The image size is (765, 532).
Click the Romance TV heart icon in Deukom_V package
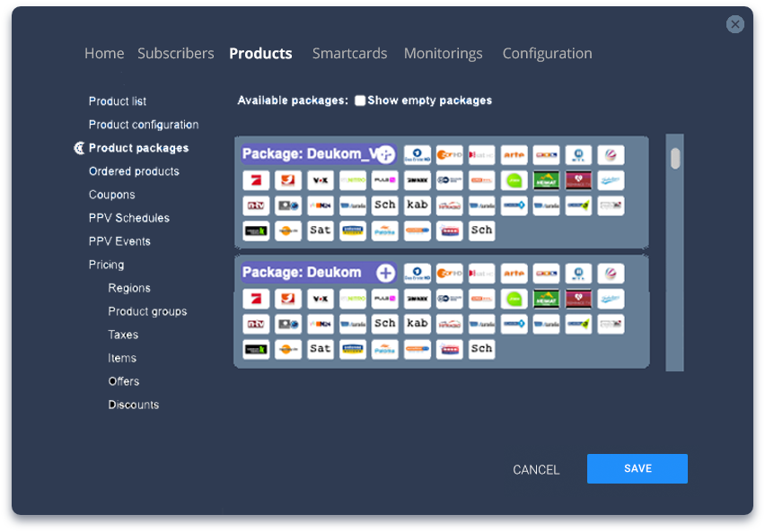pos(578,180)
